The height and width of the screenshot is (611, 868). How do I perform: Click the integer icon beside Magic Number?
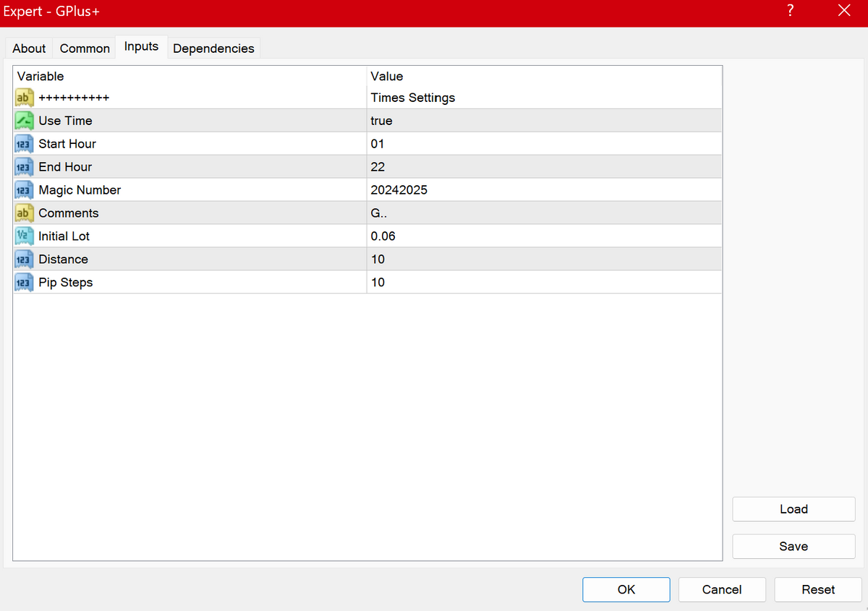[23, 190]
